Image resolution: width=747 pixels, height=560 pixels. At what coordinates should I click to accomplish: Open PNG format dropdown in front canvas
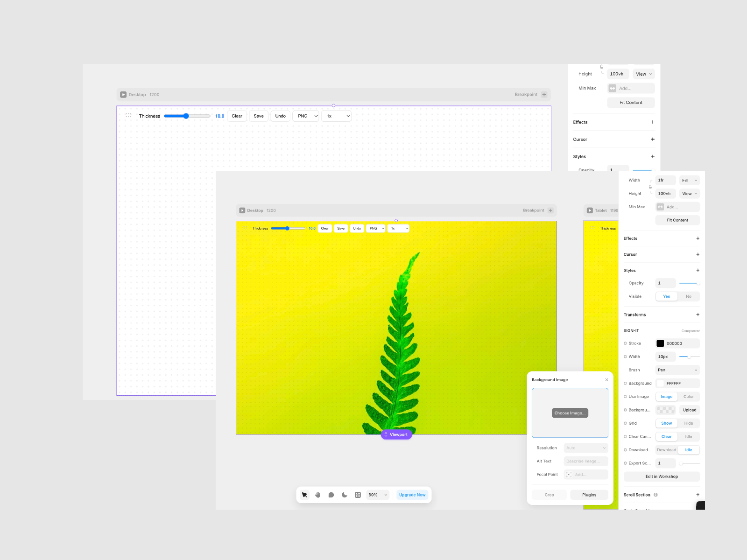[376, 228]
